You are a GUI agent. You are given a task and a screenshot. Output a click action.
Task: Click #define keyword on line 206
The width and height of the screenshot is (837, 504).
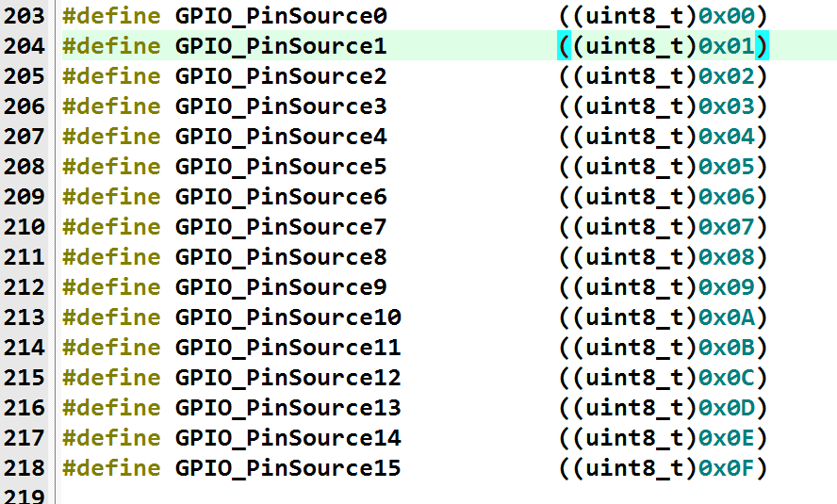[x=111, y=106]
